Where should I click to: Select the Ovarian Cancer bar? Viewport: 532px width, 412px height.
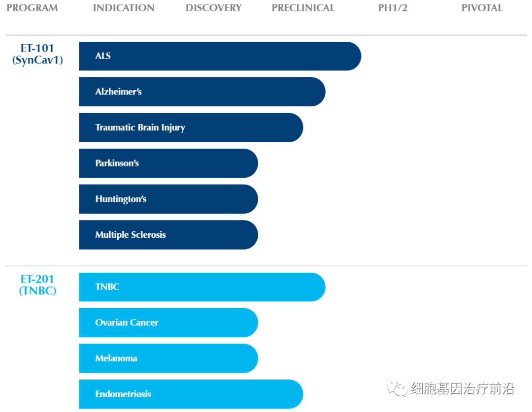coord(167,322)
